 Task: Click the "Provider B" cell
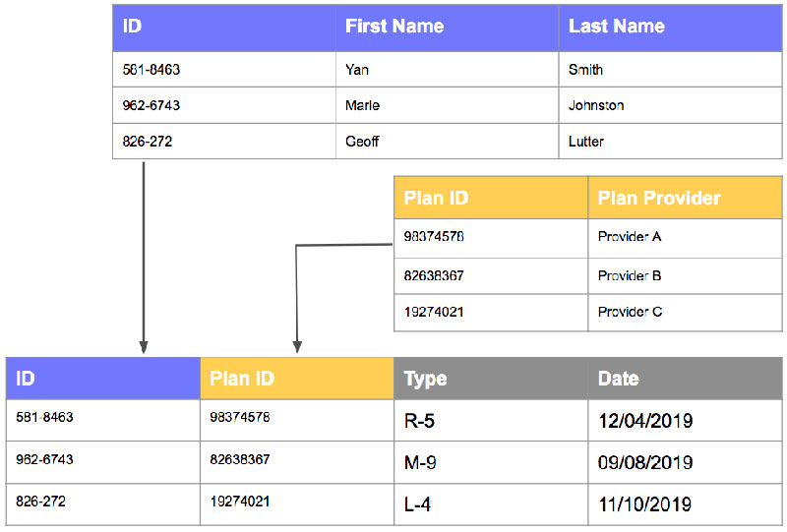[630, 275]
